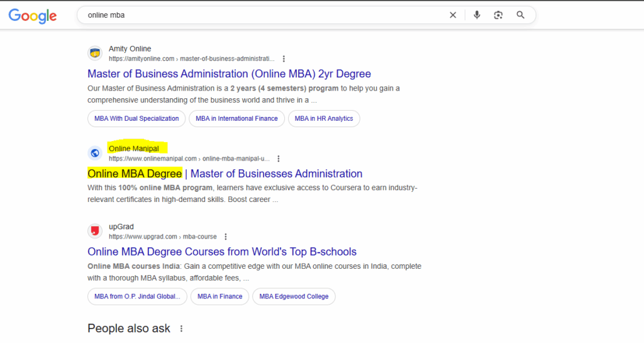644x343 pixels.
Task: Click the www.onlinemanipal.com URL text
Action: [189, 159]
